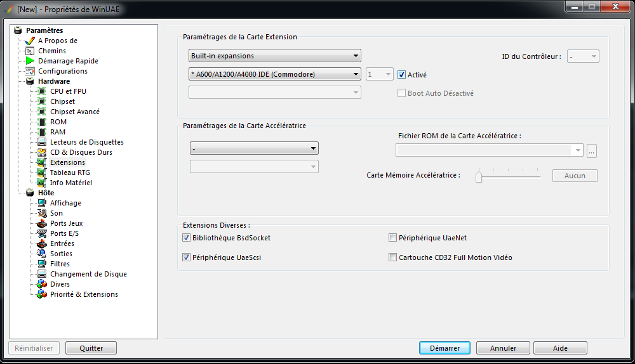Click the Tableau RTG card icon

click(x=42, y=172)
